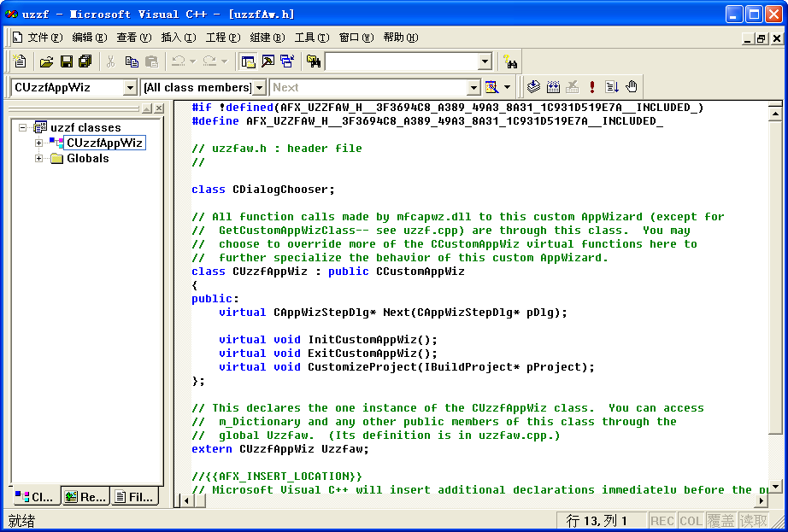Save the file with the floppy disk icon

point(67,61)
